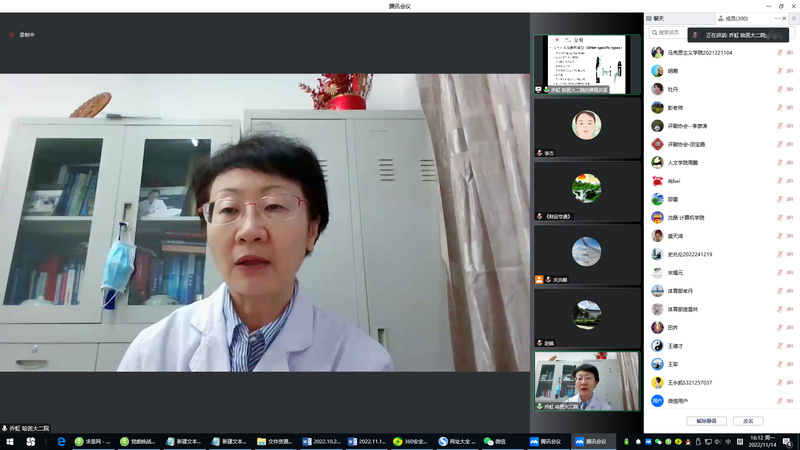The height and width of the screenshot is (450, 800).
Task: Click the 改名 rename button
Action: coord(747,421)
